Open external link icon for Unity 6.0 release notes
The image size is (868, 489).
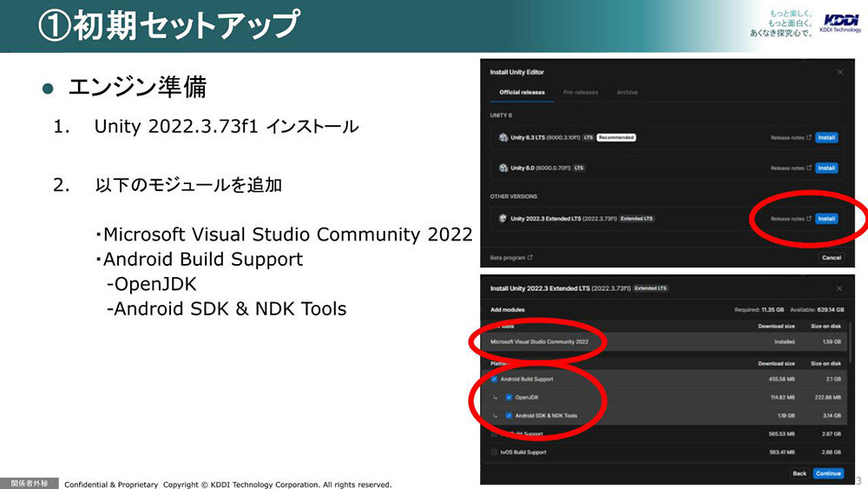[809, 168]
